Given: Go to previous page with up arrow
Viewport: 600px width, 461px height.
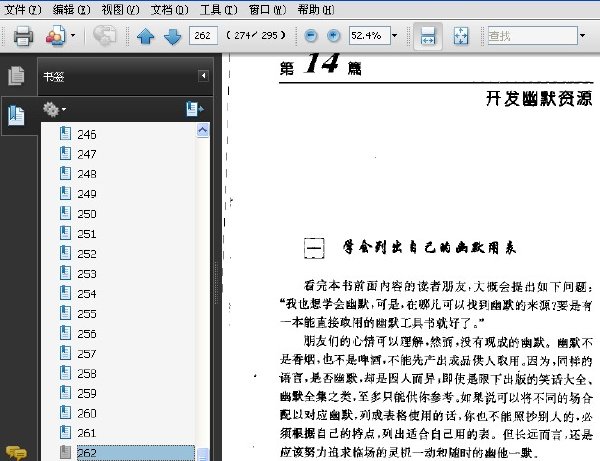Looking at the screenshot, I should tap(145, 36).
